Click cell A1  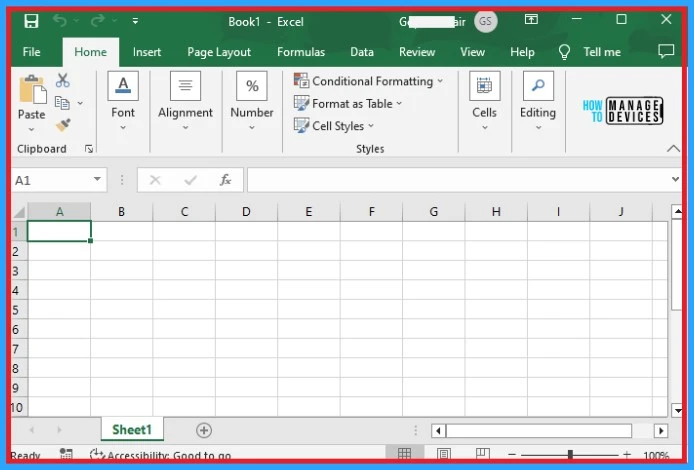pyautogui.click(x=59, y=231)
